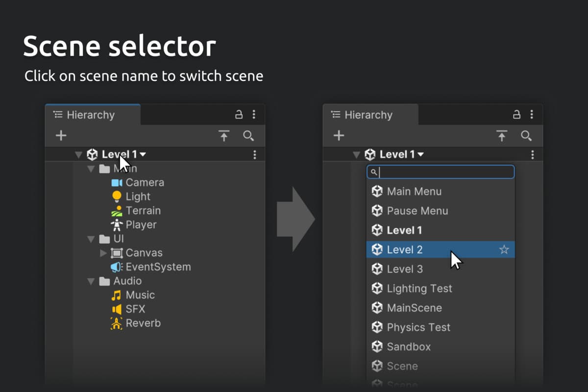Click the lock icon in left Hierarchy panel
Viewport: 588px width, 392px height.
[239, 115]
